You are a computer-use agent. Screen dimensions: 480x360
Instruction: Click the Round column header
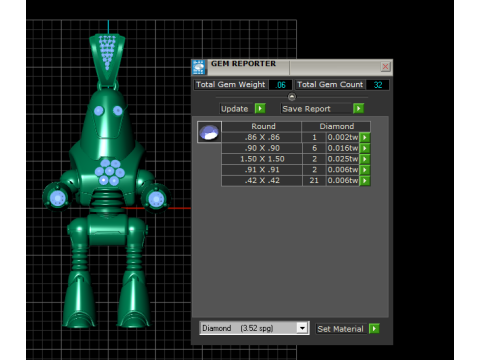pyautogui.click(x=262, y=126)
